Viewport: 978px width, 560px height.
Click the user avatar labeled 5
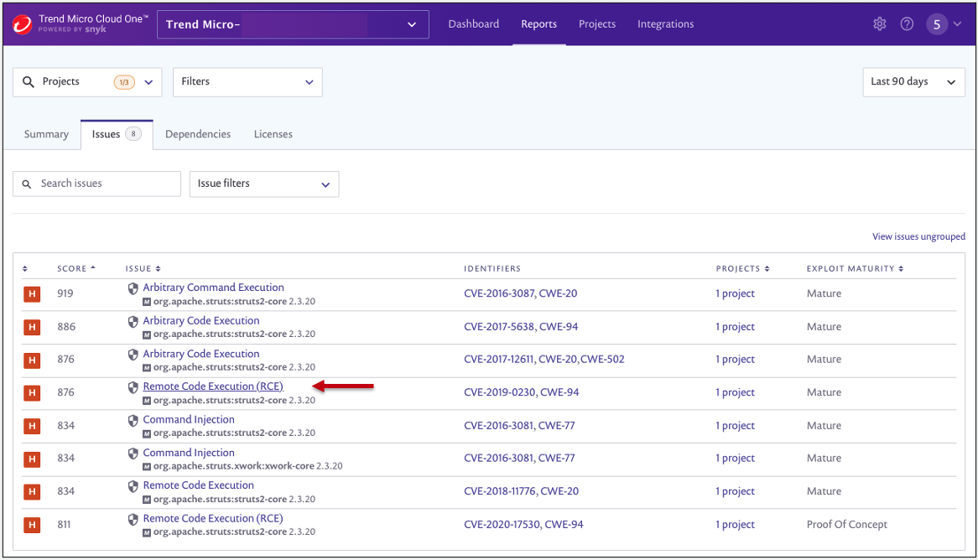(x=937, y=24)
